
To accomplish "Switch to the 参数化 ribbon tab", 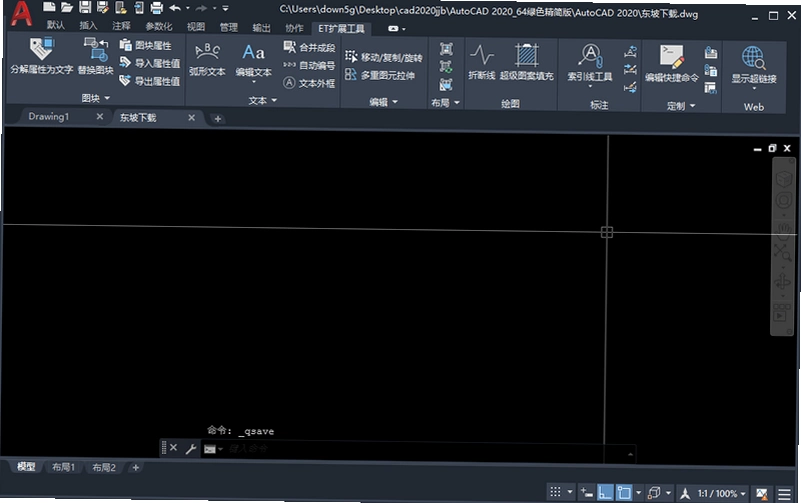I will click(x=158, y=26).
